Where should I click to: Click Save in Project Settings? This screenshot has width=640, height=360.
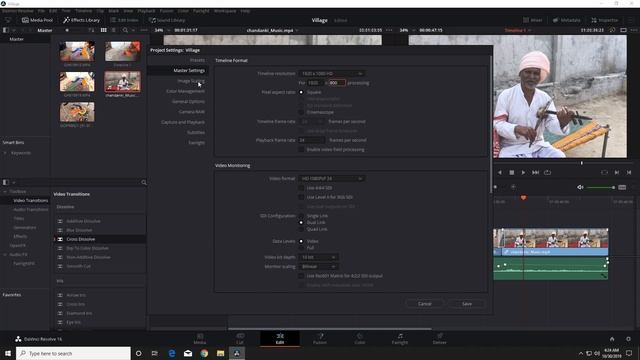467,304
